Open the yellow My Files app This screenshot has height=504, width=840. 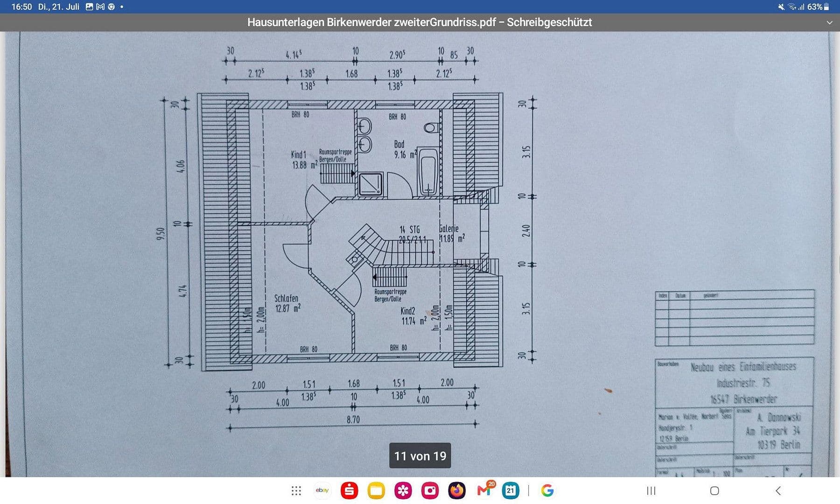376,490
